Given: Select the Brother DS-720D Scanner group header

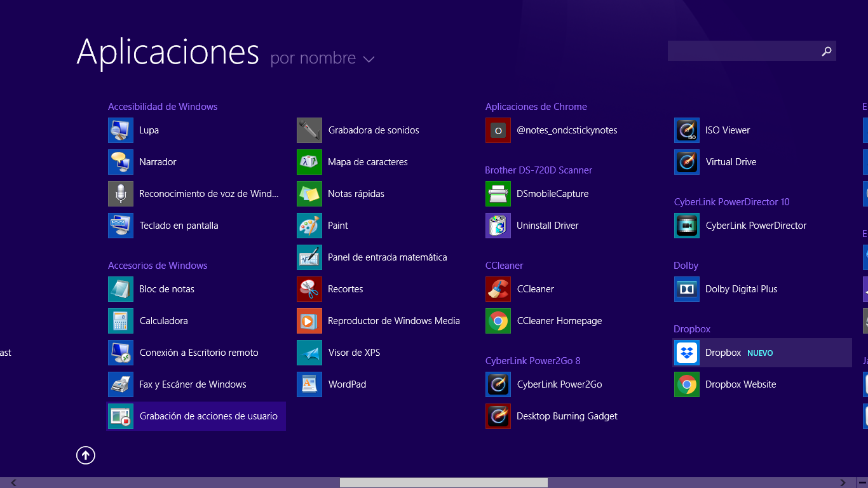Looking at the screenshot, I should [x=538, y=170].
